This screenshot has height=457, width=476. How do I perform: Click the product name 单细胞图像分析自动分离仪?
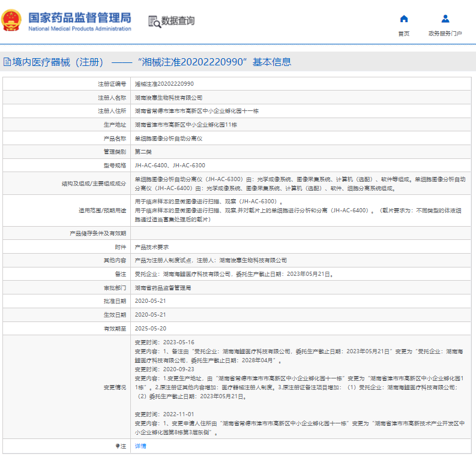point(169,139)
